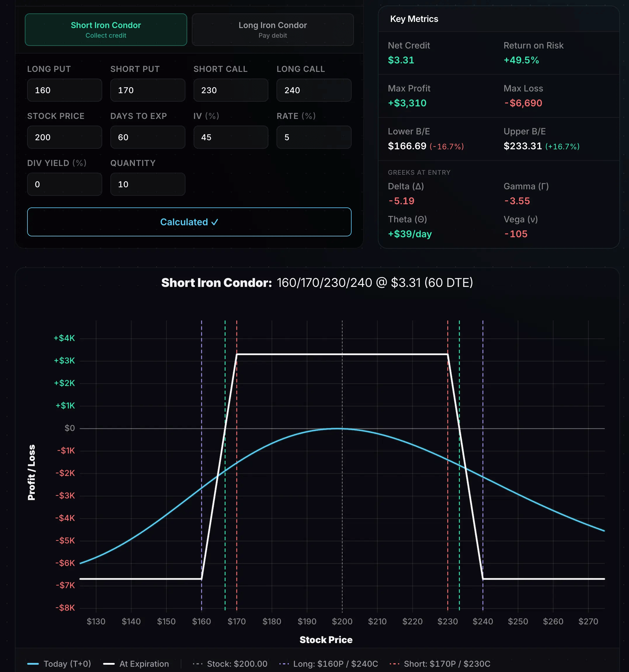Click the Long Put strike field
This screenshot has width=629, height=672.
click(65, 90)
